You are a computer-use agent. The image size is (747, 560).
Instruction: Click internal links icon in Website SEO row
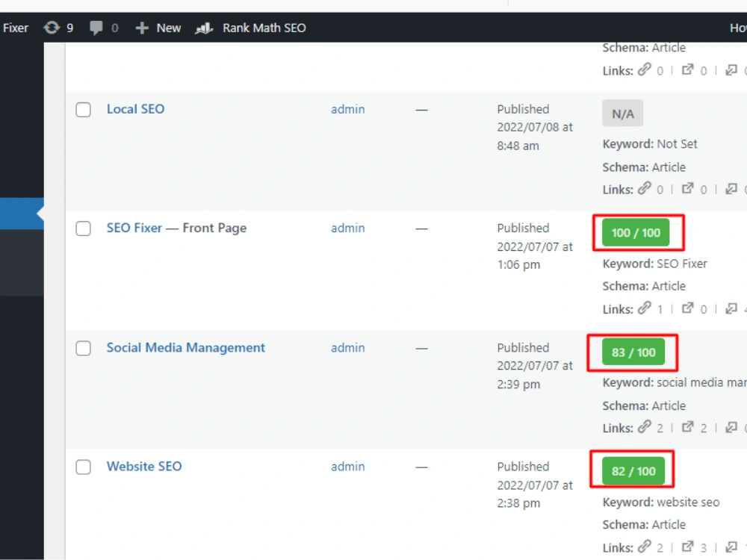pyautogui.click(x=645, y=547)
